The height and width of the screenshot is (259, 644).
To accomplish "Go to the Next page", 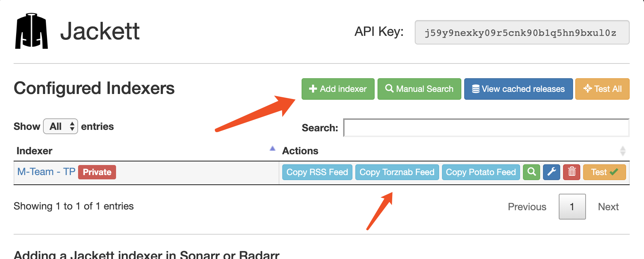I will tap(608, 207).
